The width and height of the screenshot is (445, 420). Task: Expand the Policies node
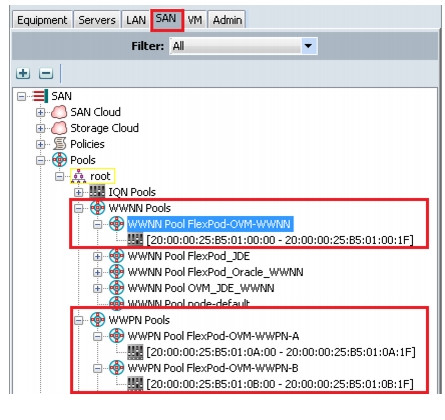click(x=40, y=144)
